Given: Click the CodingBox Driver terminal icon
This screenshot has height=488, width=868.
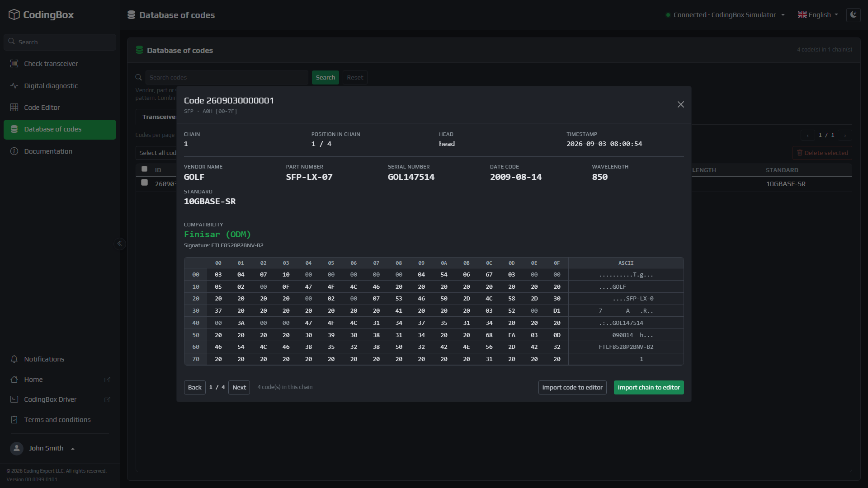Looking at the screenshot, I should click(14, 399).
